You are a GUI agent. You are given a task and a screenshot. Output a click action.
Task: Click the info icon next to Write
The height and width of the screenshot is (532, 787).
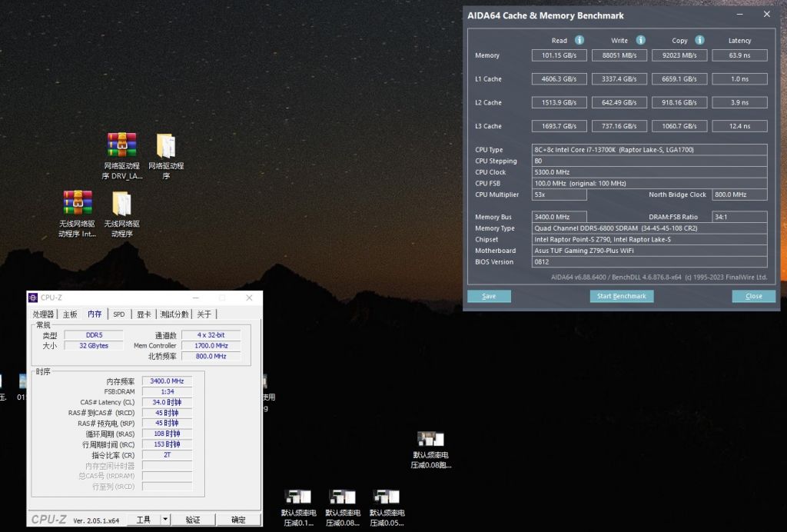640,40
